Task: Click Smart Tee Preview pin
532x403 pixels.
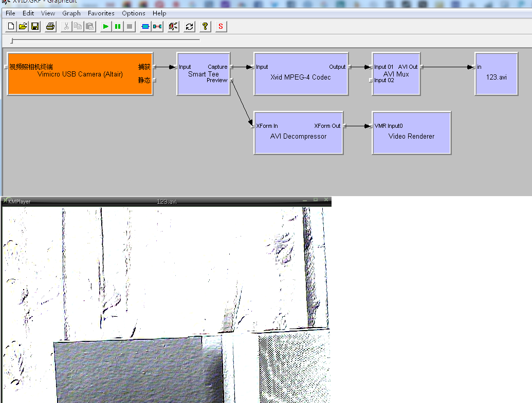Action: point(232,80)
